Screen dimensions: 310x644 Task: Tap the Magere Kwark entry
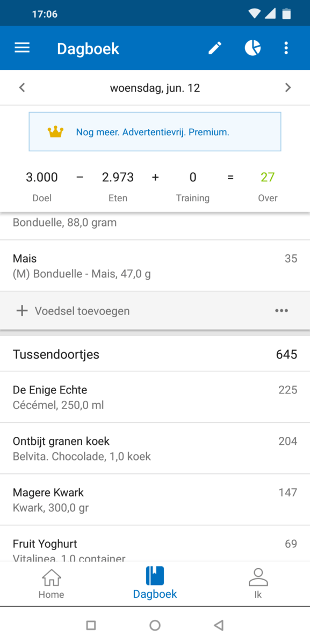coord(155,499)
